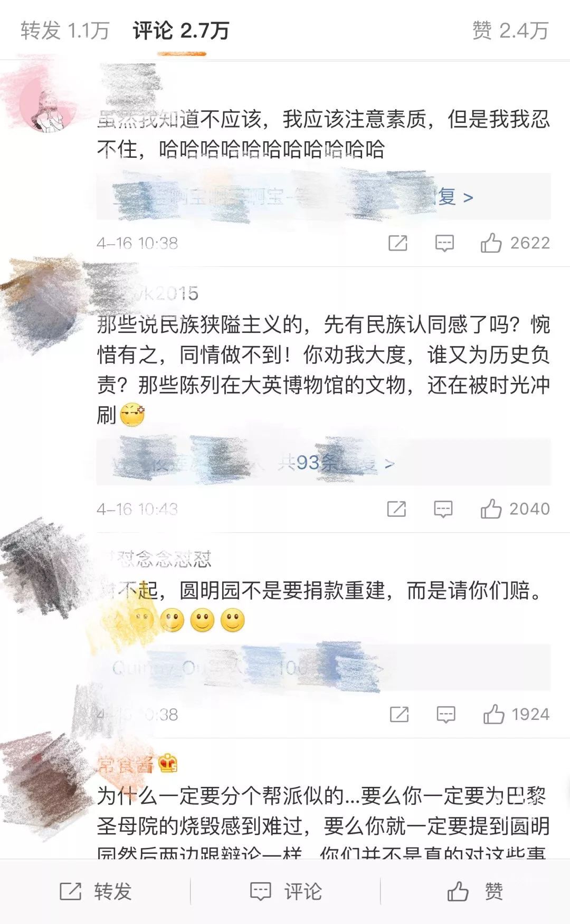This screenshot has width=570, height=924.
Task: Open username ending in k2015
Action: point(148,293)
